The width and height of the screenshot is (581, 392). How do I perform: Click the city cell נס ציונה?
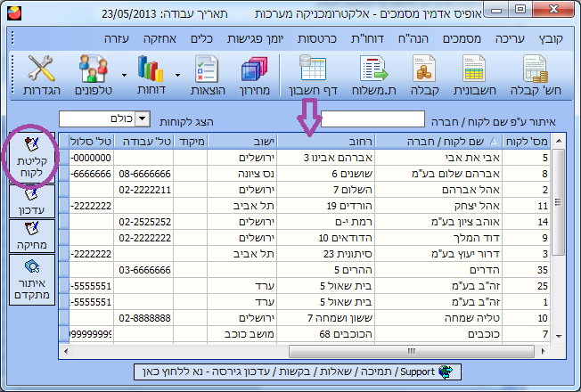[x=242, y=174]
